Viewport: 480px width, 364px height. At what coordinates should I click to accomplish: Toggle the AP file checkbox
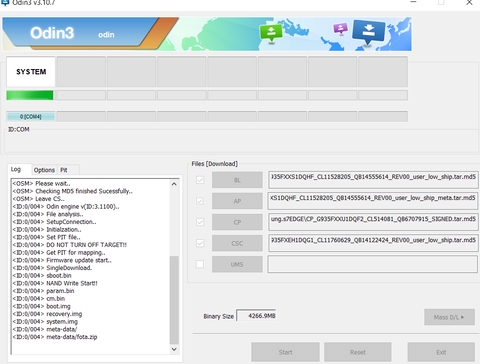tap(200, 201)
